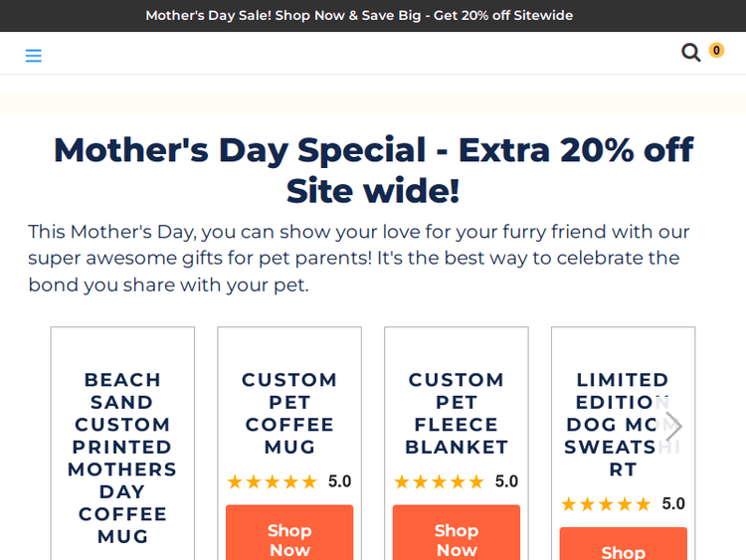Screen dimensions: 746x560
Task: Advance carousel with the right chevron arrow
Action: [673, 427]
